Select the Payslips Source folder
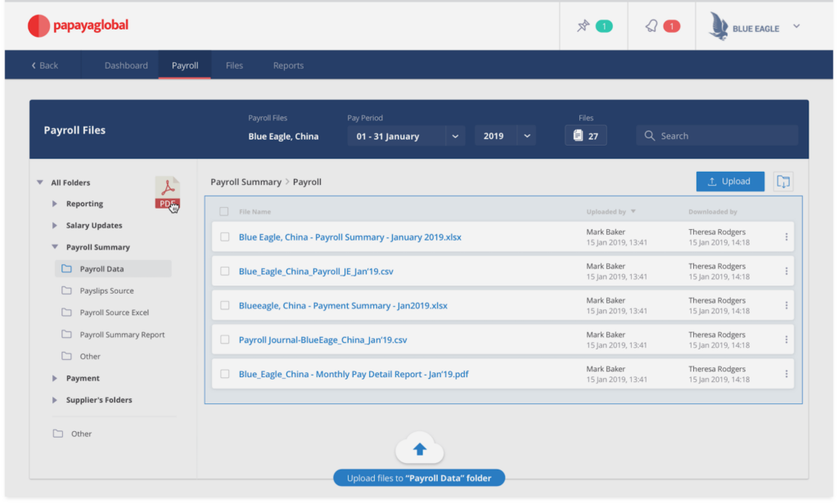The image size is (838, 504). pos(107,290)
